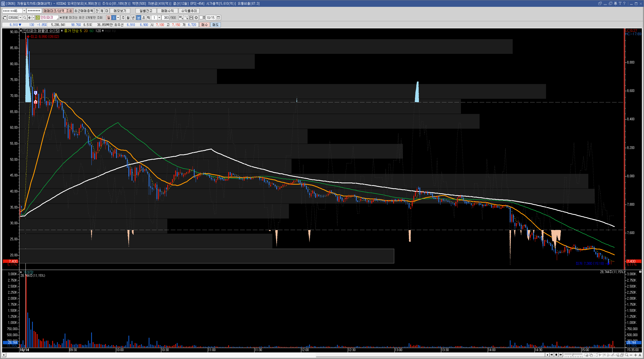
Task: Click the 일별잔고 button
Action: point(146,11)
